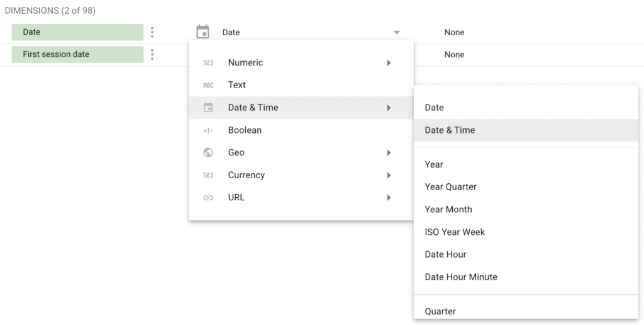Pick Date Hour Minute type
Screen dimensions: 644x325
click(461, 277)
